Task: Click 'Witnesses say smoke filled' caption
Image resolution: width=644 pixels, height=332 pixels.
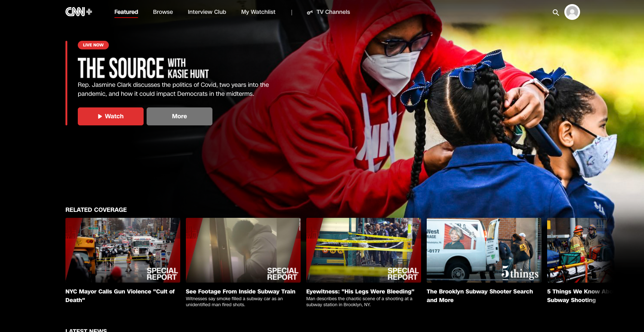Action: pos(234,302)
